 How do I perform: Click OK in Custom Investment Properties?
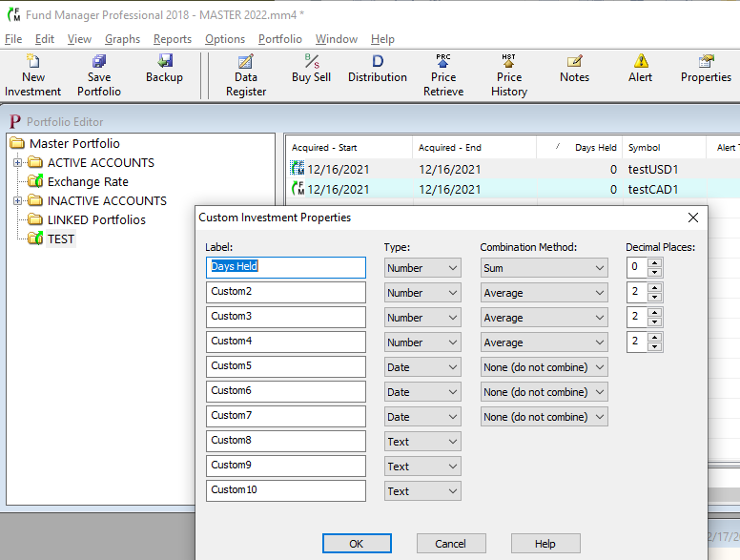pos(357,544)
